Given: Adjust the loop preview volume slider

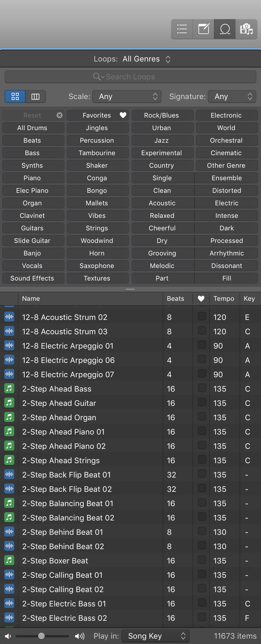Looking at the screenshot, I should coord(42,636).
